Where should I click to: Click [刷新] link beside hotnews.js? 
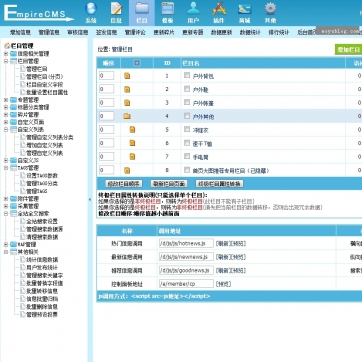point(223,244)
